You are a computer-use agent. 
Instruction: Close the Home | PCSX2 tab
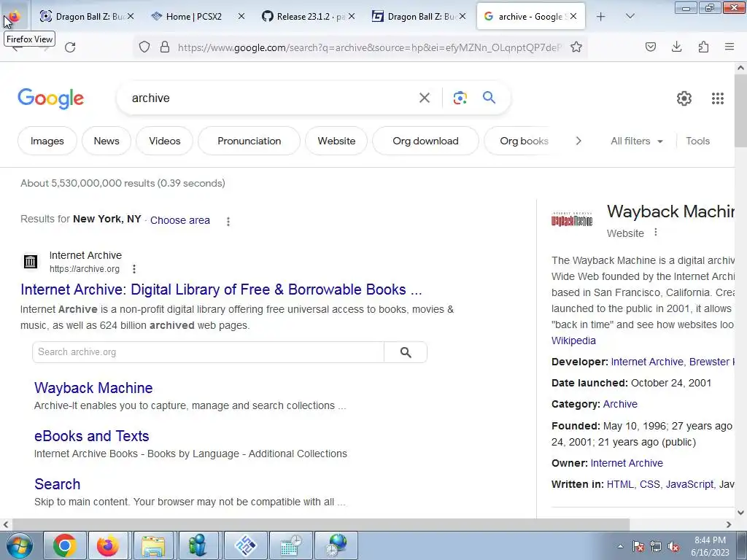(241, 17)
